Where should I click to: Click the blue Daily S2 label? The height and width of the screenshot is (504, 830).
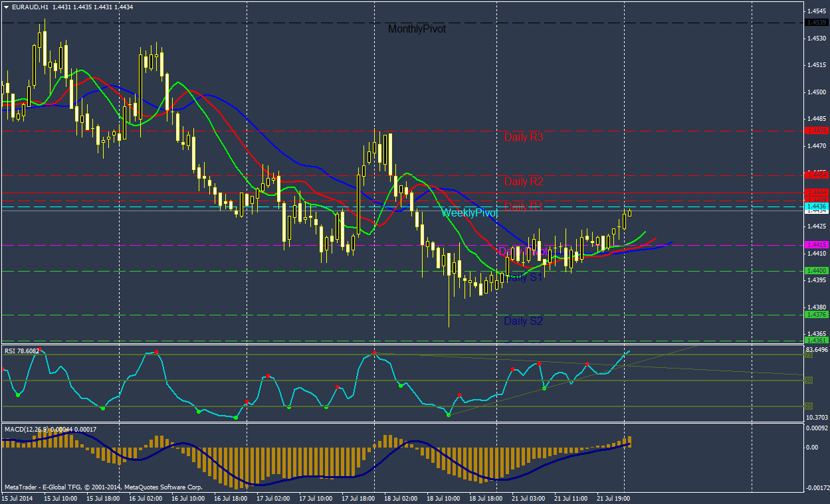pos(523,321)
